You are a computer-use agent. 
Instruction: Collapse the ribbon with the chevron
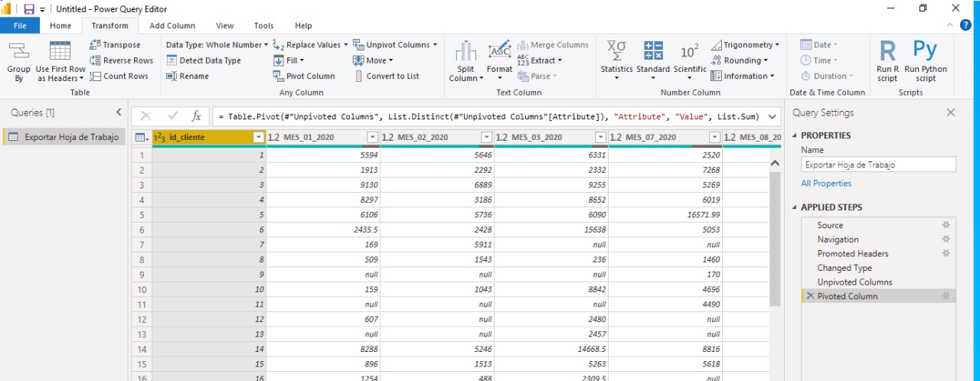(949, 25)
